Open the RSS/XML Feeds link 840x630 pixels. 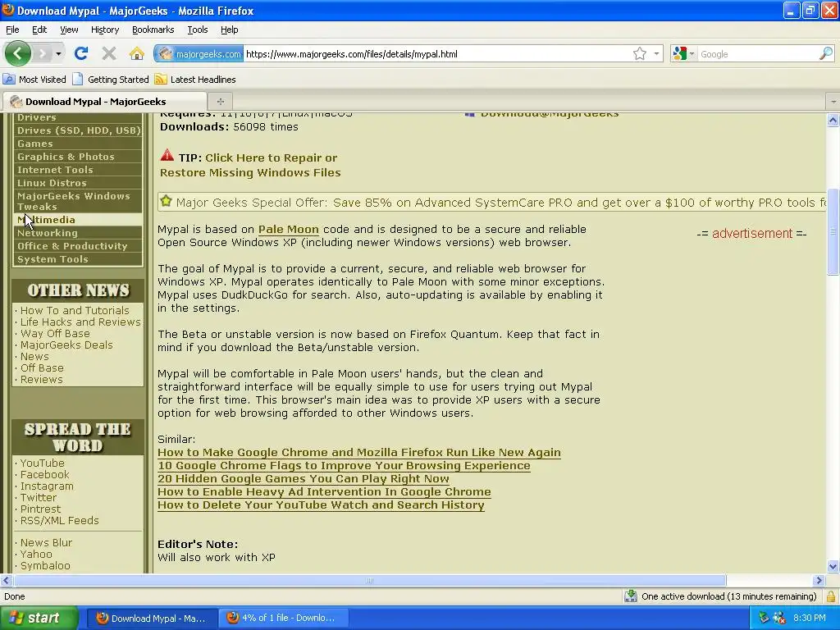point(59,521)
